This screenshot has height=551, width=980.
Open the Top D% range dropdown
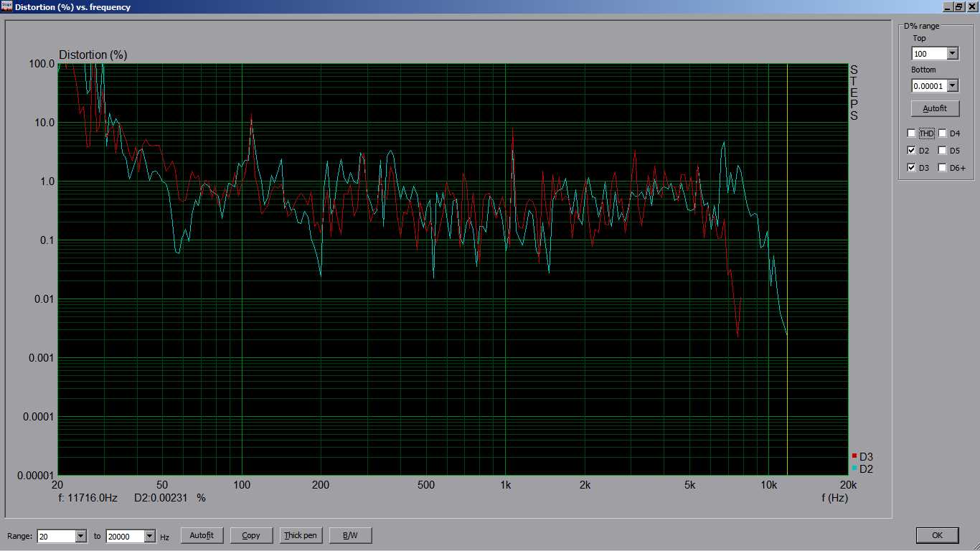coord(952,54)
